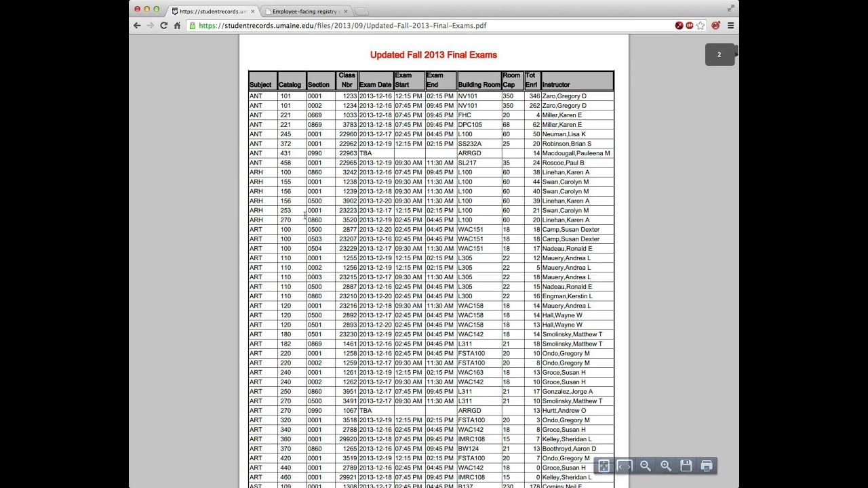
Task: Open the browser home page
Action: [177, 26]
